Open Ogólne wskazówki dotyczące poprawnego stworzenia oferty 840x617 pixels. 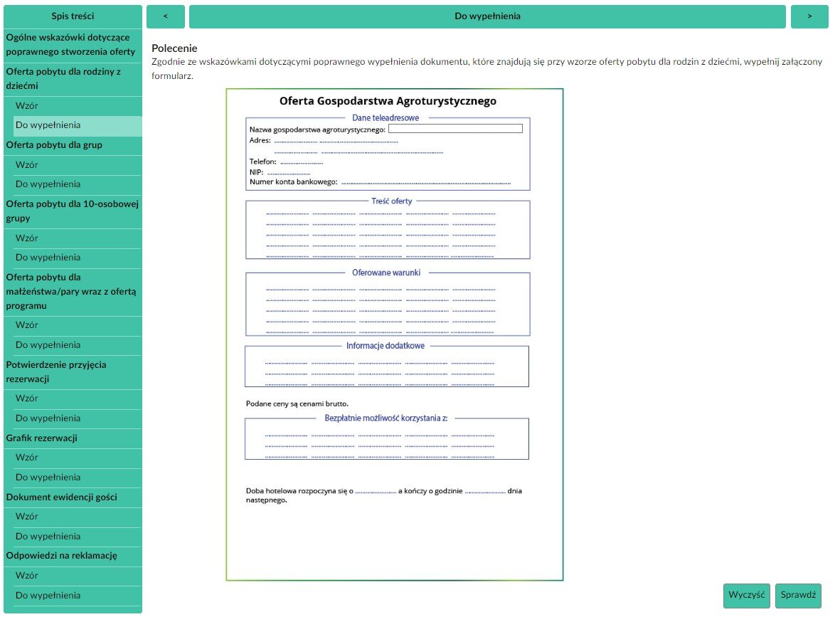[x=71, y=45]
